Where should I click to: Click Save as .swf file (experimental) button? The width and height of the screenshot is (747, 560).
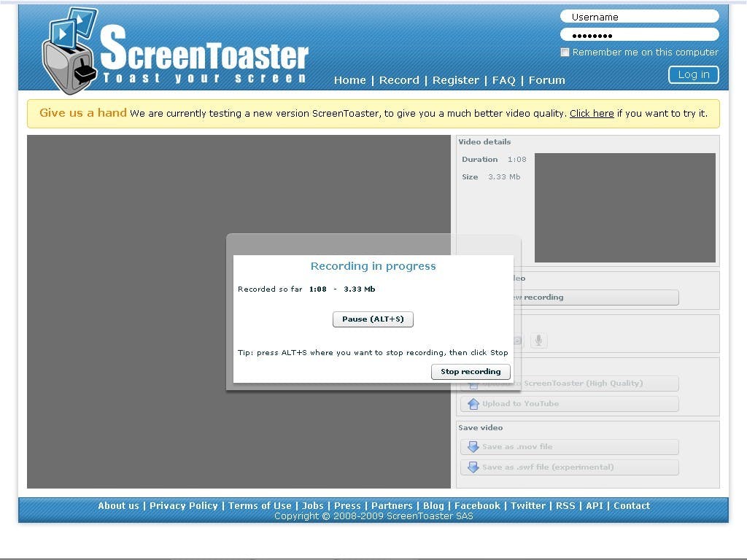tap(569, 467)
